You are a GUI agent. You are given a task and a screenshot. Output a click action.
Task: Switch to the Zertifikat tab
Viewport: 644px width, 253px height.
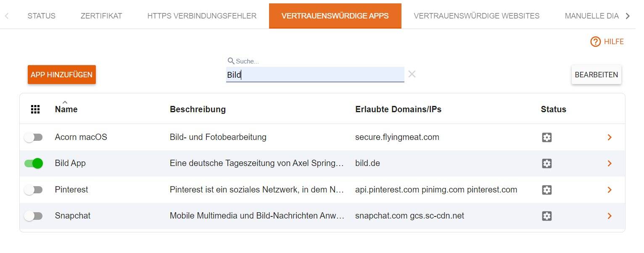[x=101, y=16]
